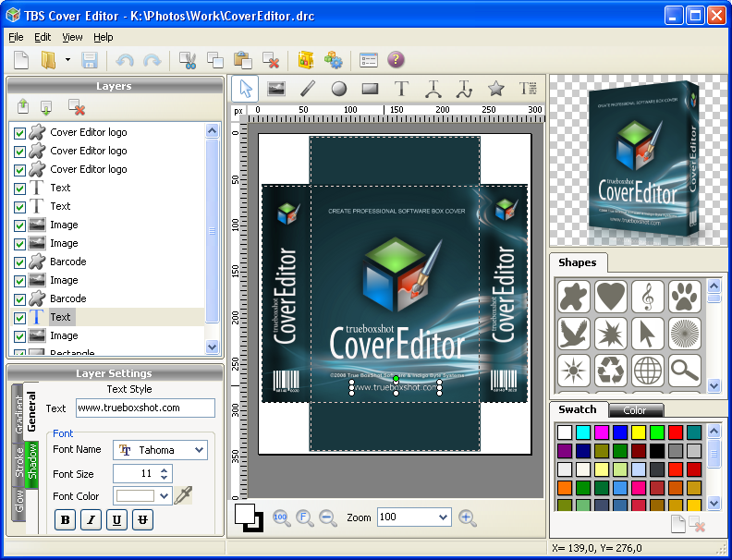Switch to the Color tab
The height and width of the screenshot is (560, 732).
(x=634, y=409)
